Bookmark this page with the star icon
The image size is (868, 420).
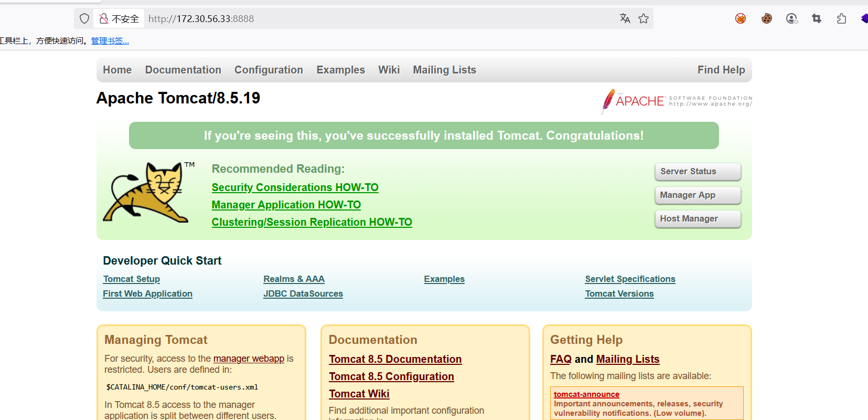644,19
